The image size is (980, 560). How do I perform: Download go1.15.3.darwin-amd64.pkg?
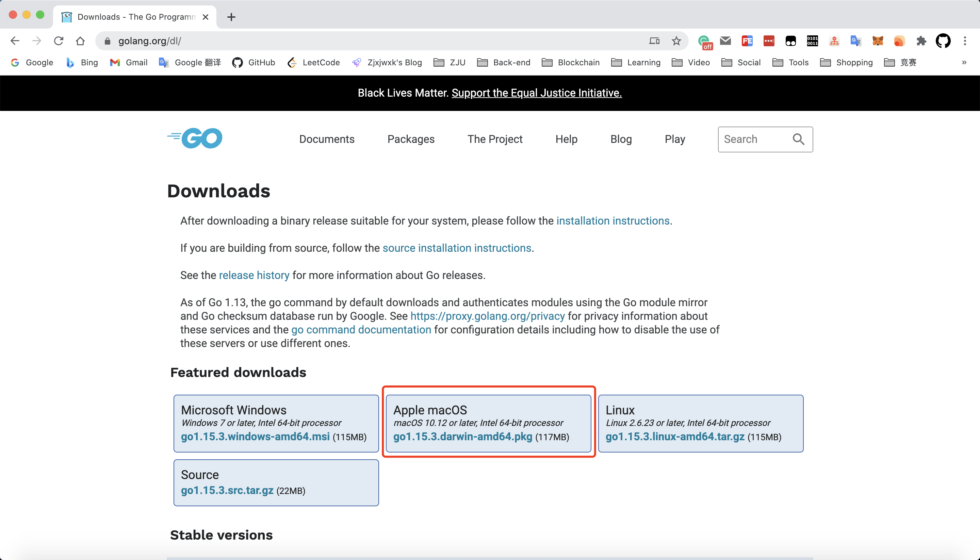coord(463,437)
